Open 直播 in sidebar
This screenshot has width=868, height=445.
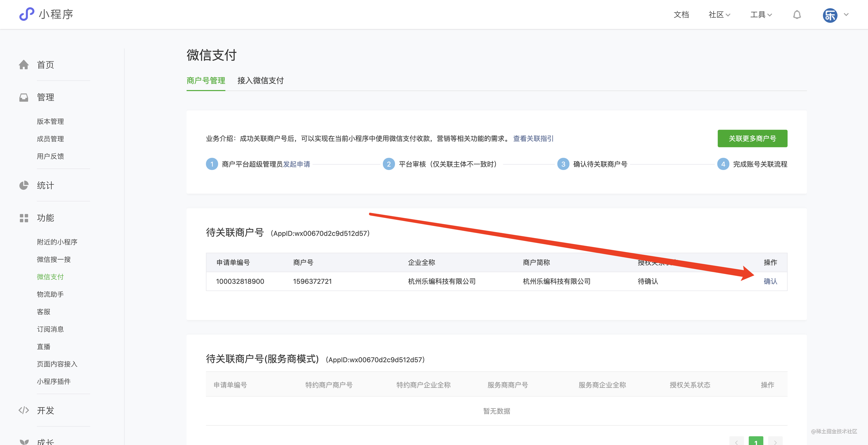click(x=43, y=346)
